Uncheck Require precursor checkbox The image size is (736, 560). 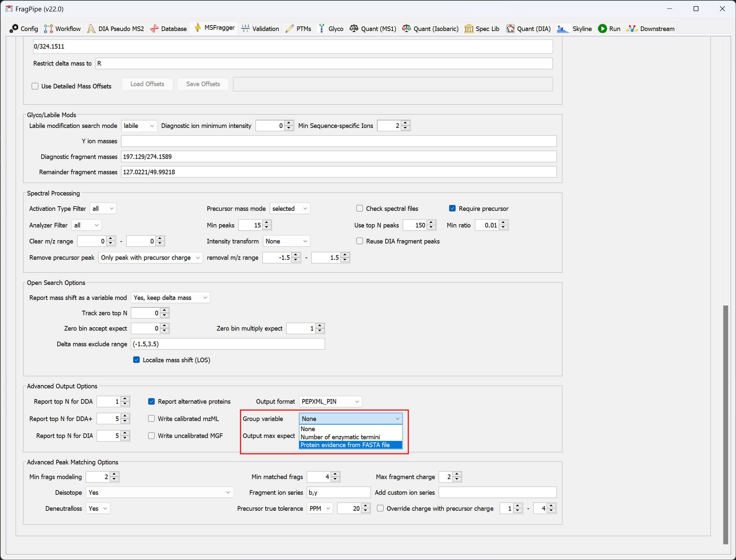pyautogui.click(x=452, y=209)
